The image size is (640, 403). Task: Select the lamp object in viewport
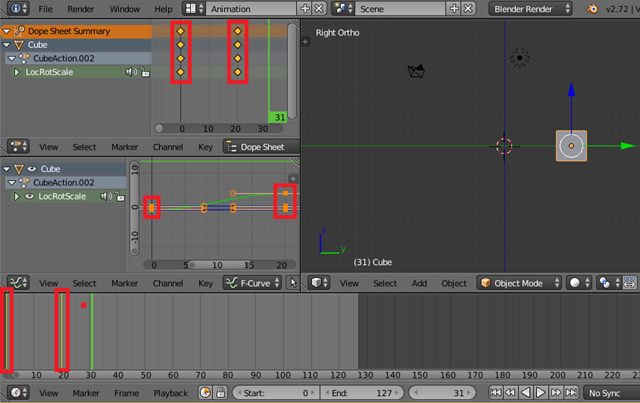[520, 58]
